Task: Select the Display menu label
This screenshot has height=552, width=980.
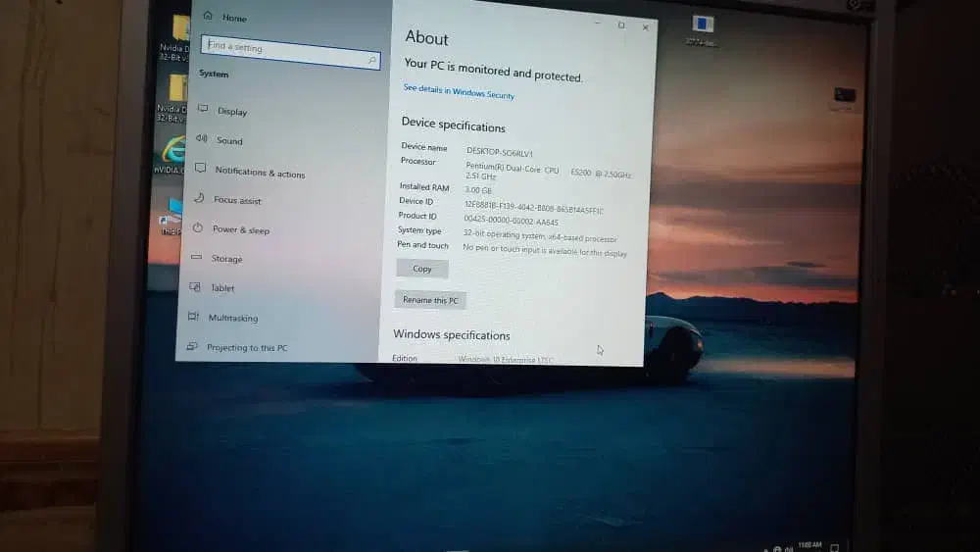Action: 232,111
